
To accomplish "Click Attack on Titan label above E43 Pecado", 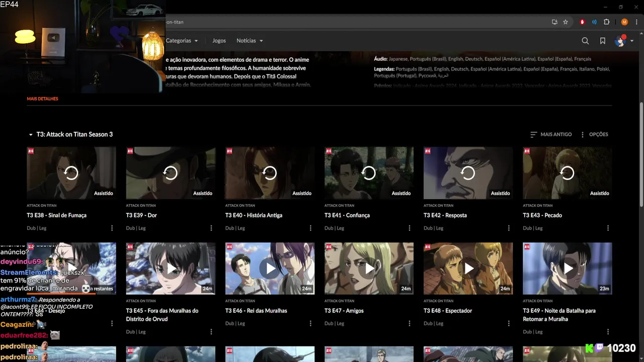I will pyautogui.click(x=537, y=206).
